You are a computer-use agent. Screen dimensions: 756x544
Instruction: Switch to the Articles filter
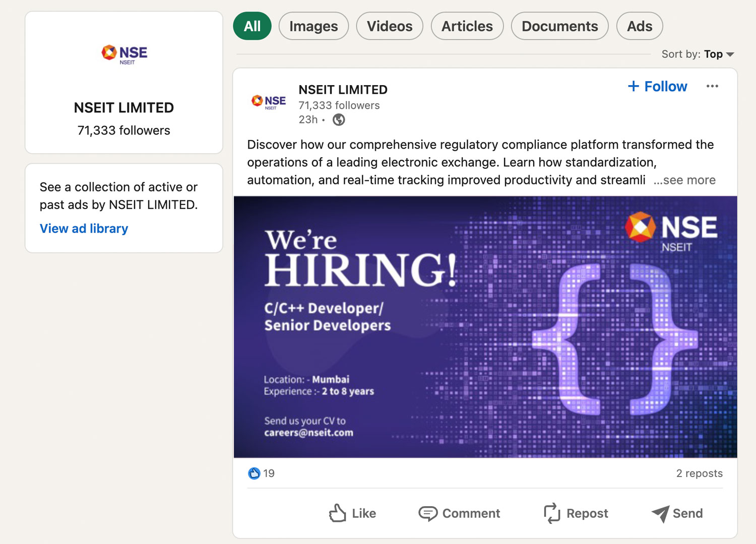pyautogui.click(x=467, y=26)
